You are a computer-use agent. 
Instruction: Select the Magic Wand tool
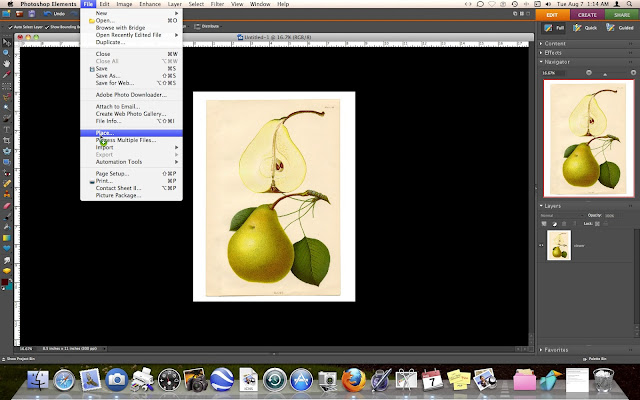point(7,107)
